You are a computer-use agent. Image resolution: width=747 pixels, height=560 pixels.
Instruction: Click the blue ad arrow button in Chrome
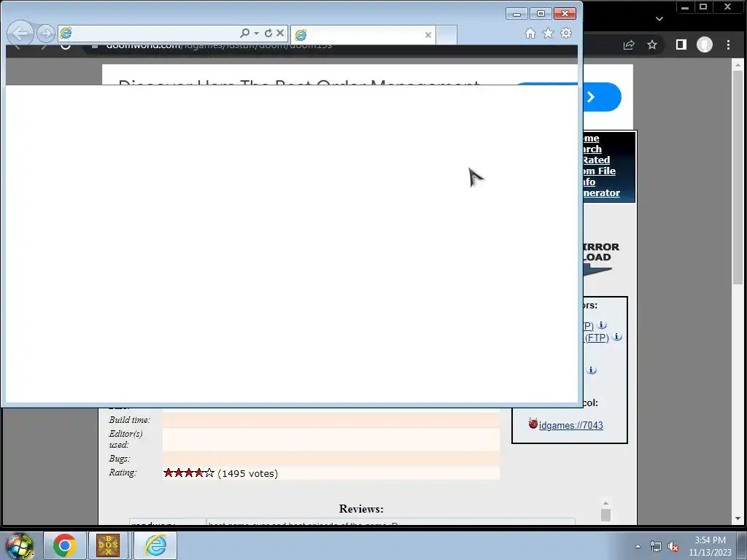[602, 97]
